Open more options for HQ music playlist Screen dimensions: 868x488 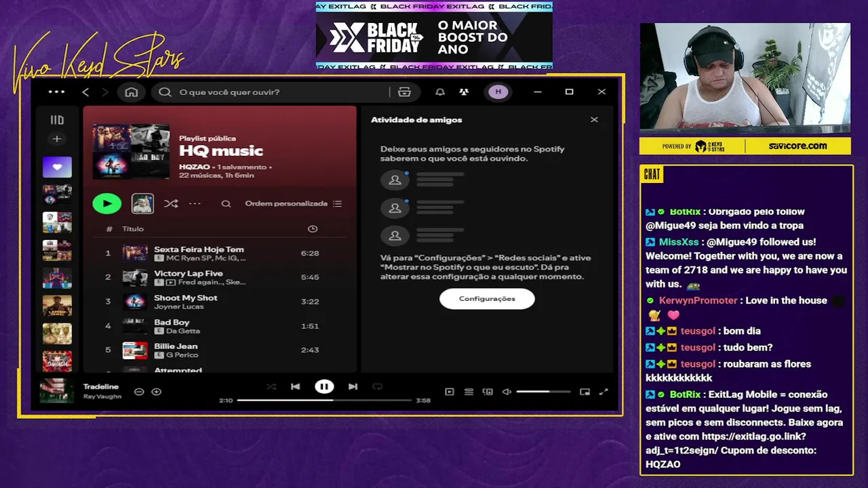click(x=195, y=203)
